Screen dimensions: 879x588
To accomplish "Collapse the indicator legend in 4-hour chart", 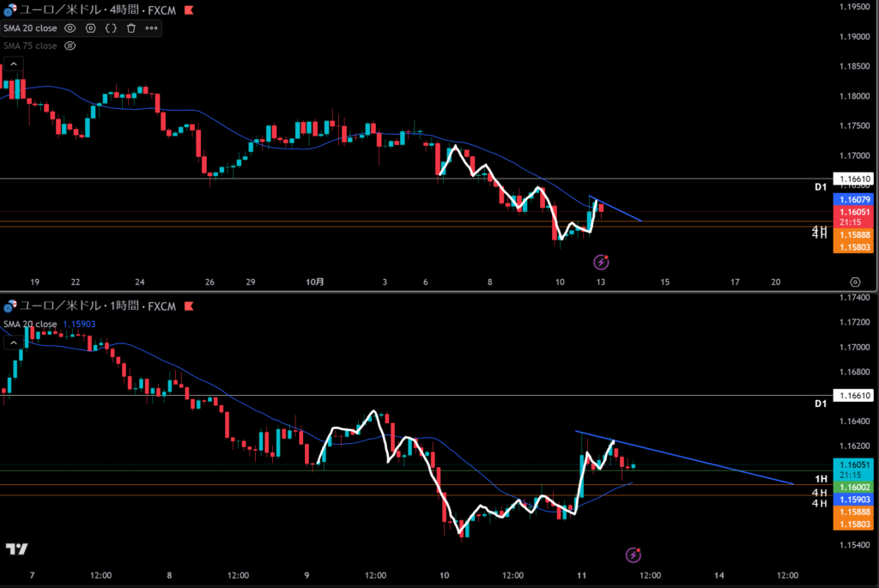I will pos(13,64).
